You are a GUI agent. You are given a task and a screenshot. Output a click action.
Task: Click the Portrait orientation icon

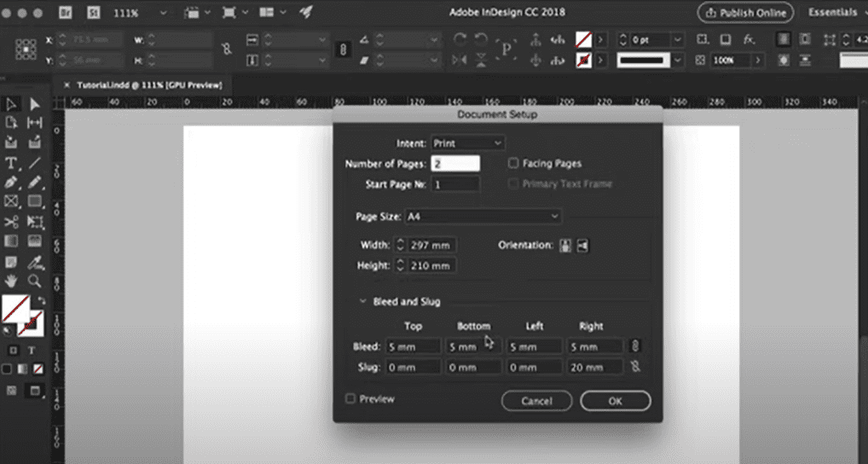click(565, 246)
